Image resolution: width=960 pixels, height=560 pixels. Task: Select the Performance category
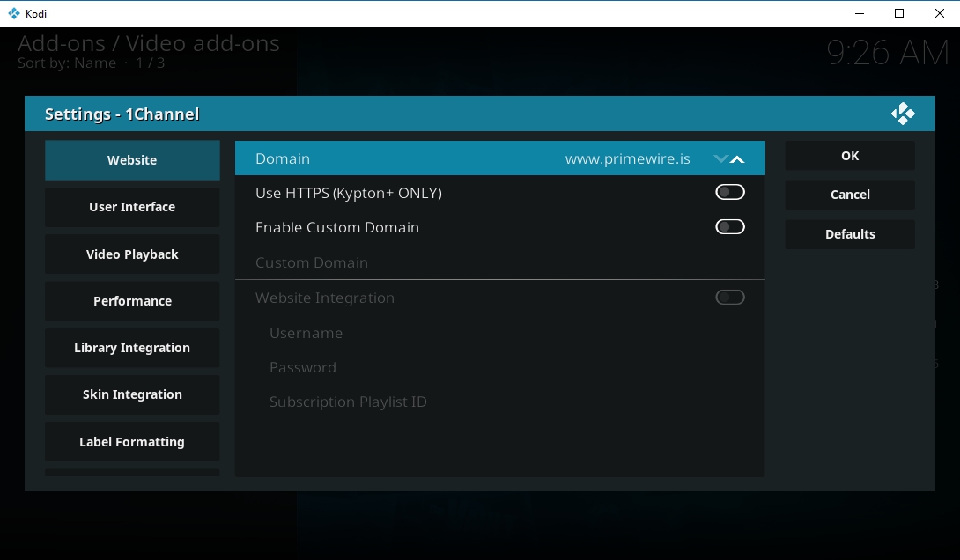(x=132, y=301)
